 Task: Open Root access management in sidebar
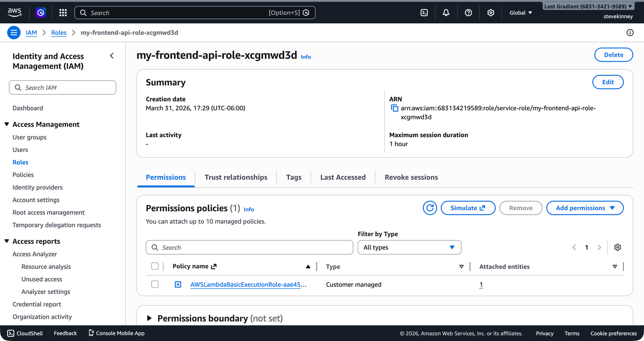pos(48,212)
